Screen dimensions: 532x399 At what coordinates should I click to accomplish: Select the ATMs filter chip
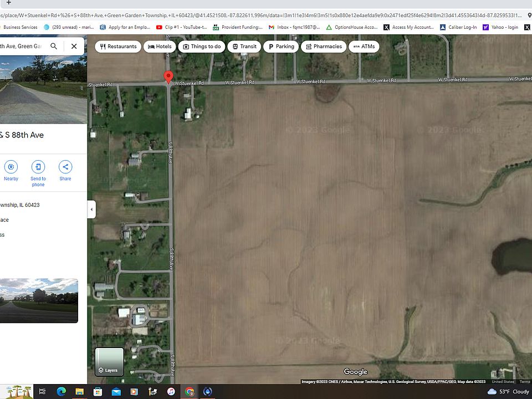(364, 47)
